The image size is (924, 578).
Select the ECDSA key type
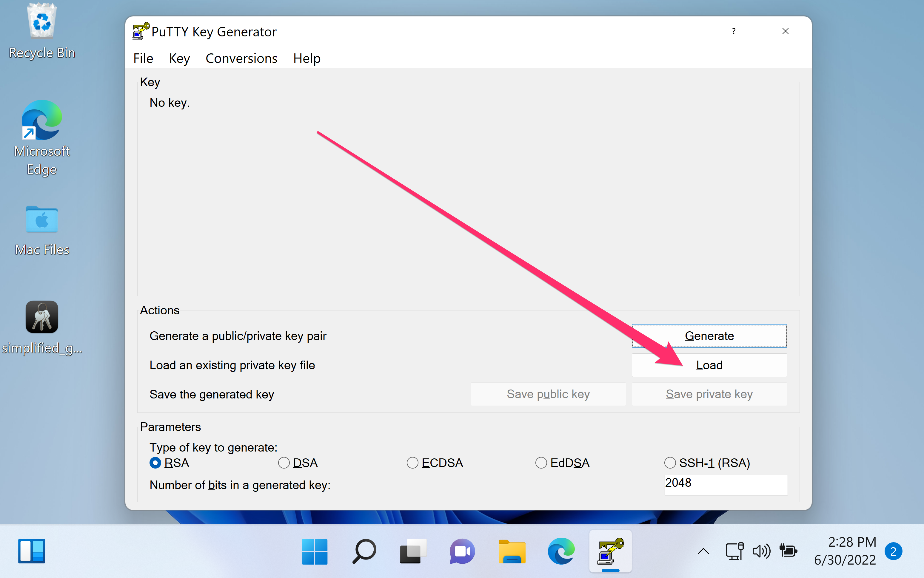435,463
